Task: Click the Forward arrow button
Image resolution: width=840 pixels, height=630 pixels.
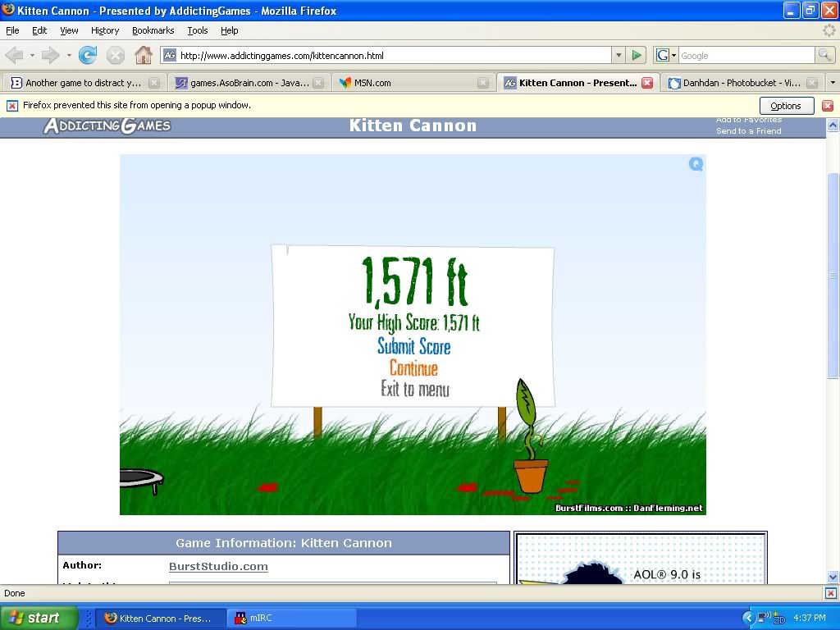Action: [x=50, y=55]
